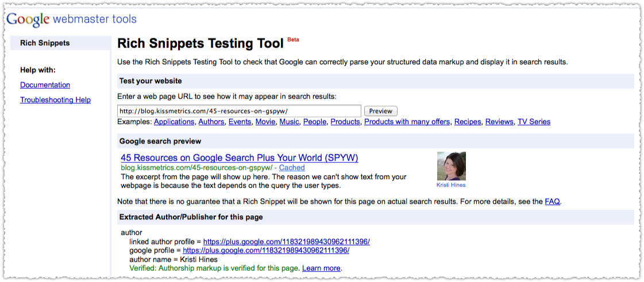Click Kristi Hines author photo thumbnail

[452, 166]
